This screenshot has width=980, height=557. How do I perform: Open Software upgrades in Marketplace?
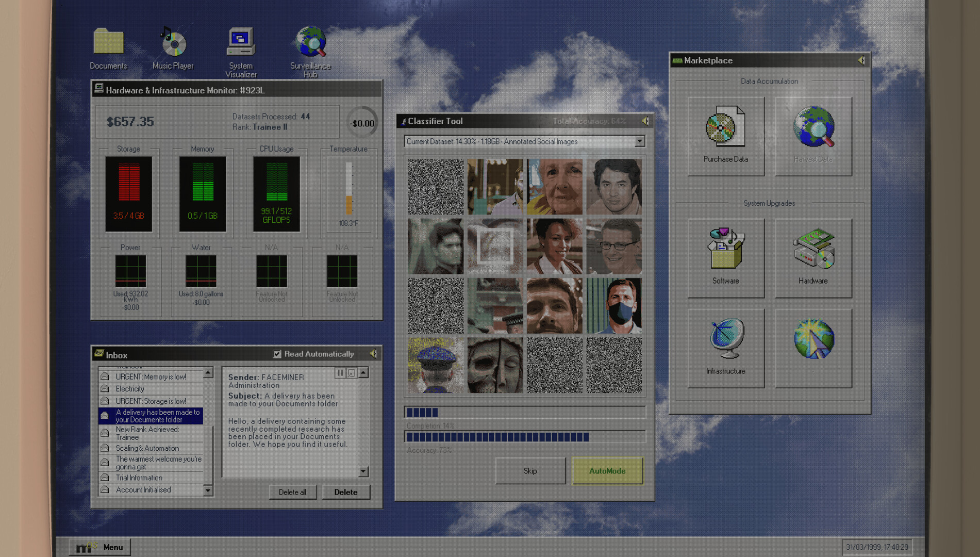tap(725, 257)
